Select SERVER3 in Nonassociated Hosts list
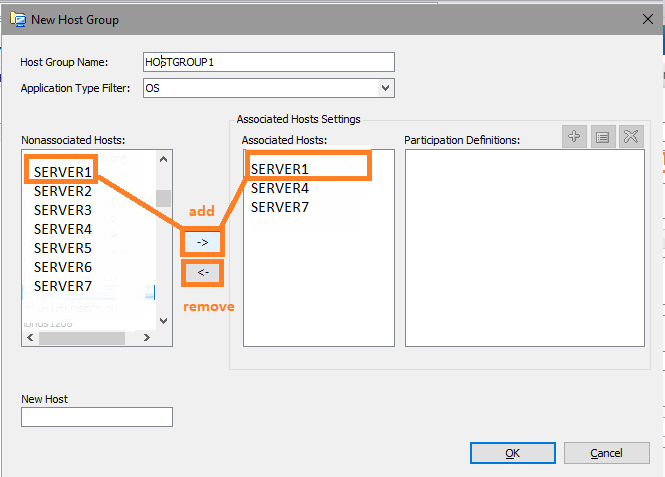The height and width of the screenshot is (477, 665). (x=62, y=210)
